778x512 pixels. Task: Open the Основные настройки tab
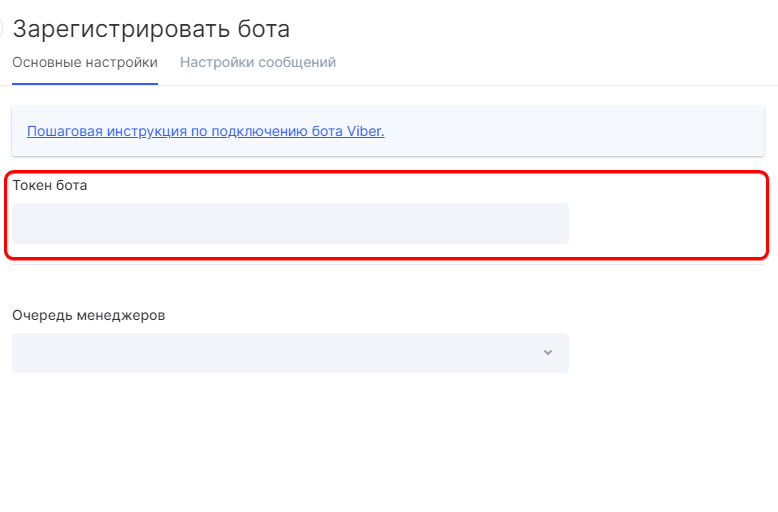pos(85,63)
